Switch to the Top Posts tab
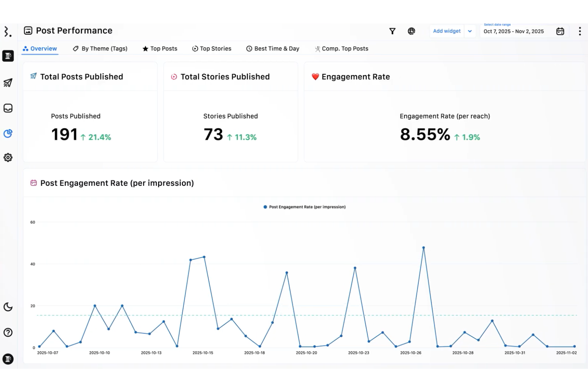The height and width of the screenshot is (392, 588). point(160,48)
